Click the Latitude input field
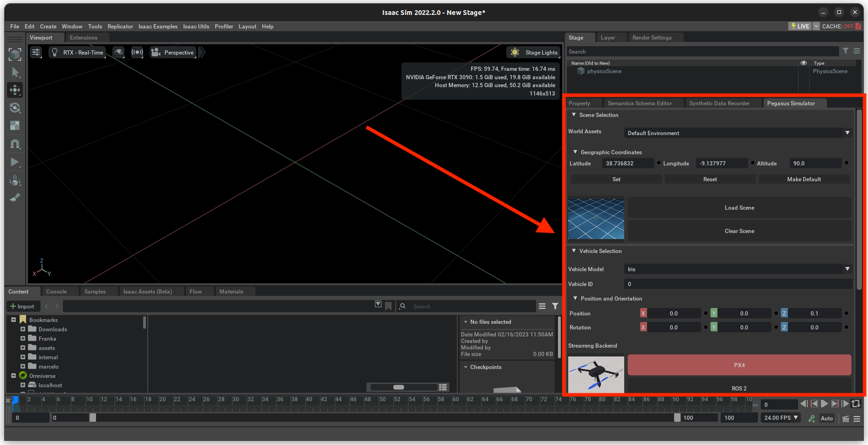Screen dimensions: 868x445 (628, 164)
